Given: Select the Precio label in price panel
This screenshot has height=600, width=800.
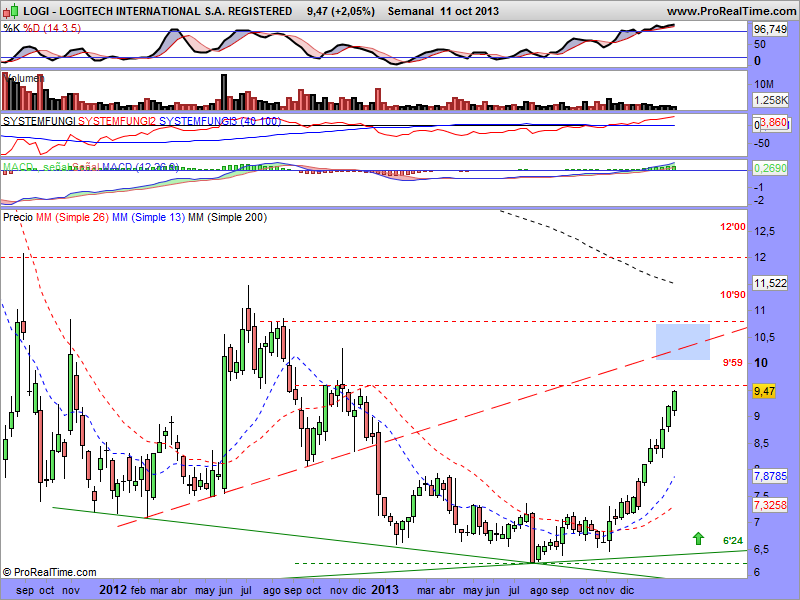Looking at the screenshot, I should pyautogui.click(x=18, y=217).
